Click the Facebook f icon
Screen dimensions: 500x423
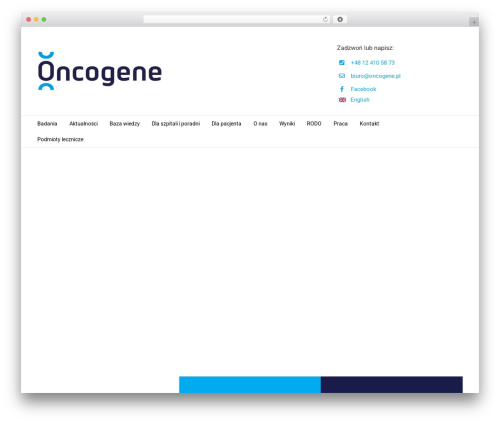(x=342, y=89)
